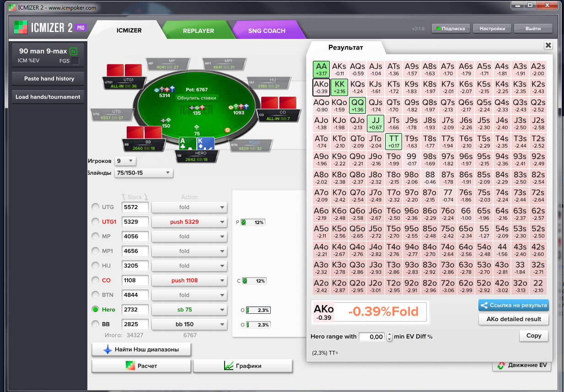Run the Расчет calculation button
This screenshot has width=564, height=392.
pos(141,366)
